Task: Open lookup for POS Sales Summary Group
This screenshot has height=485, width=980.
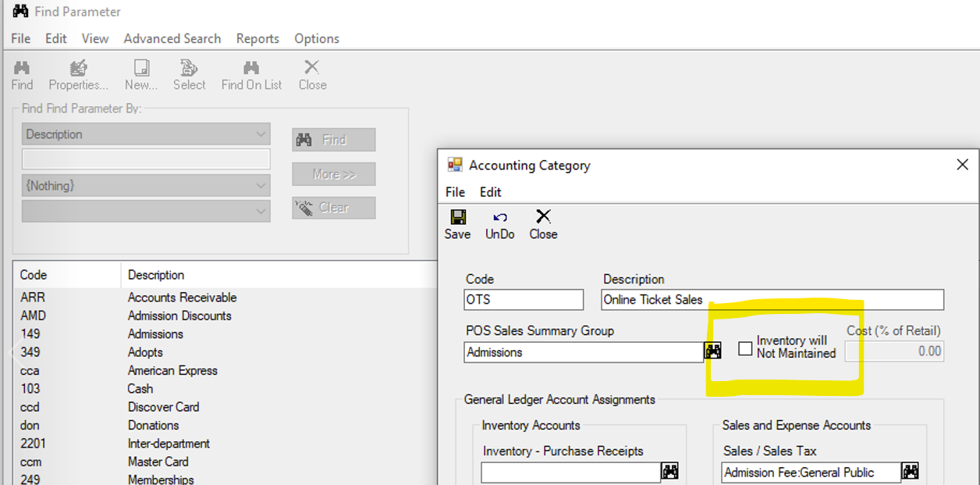Action: point(713,351)
